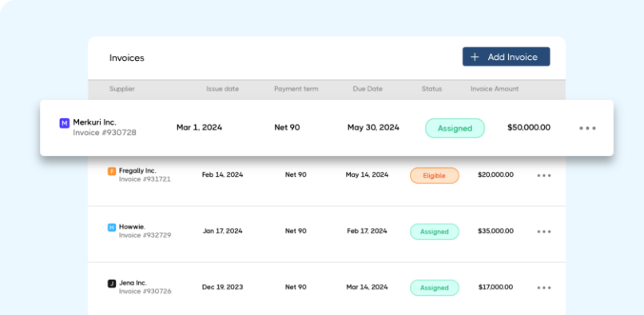Select the Howwie supplier name
Viewport: 644px width, 315px height.
[133, 226]
